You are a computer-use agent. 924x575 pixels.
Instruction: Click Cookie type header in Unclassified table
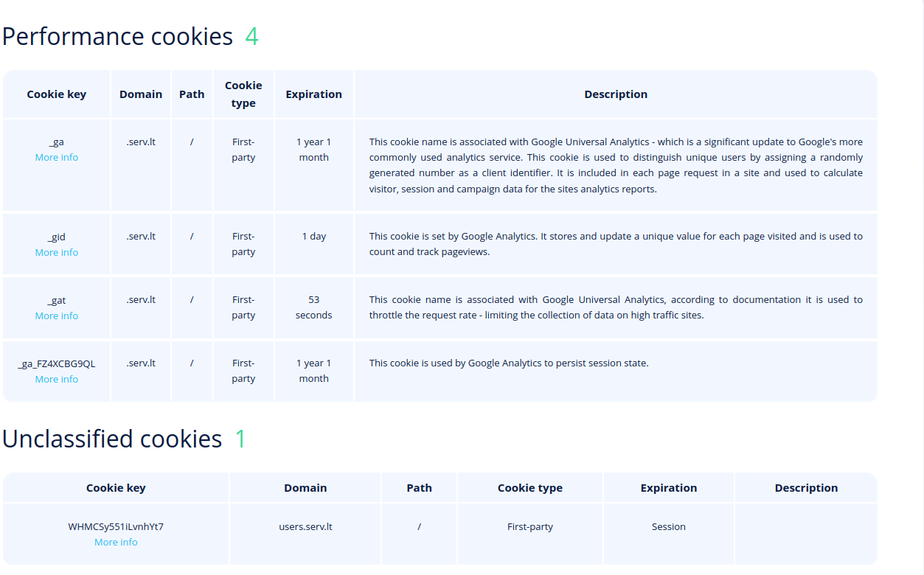(530, 488)
